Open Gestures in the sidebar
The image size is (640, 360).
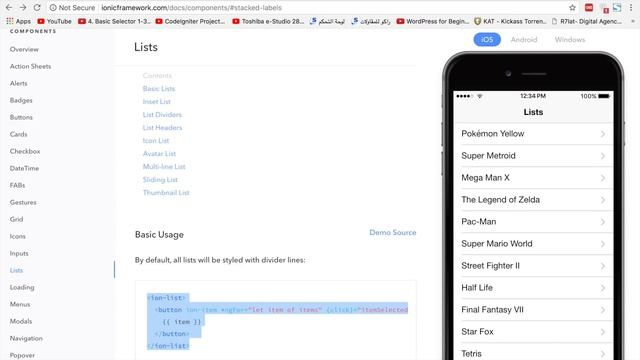point(23,202)
